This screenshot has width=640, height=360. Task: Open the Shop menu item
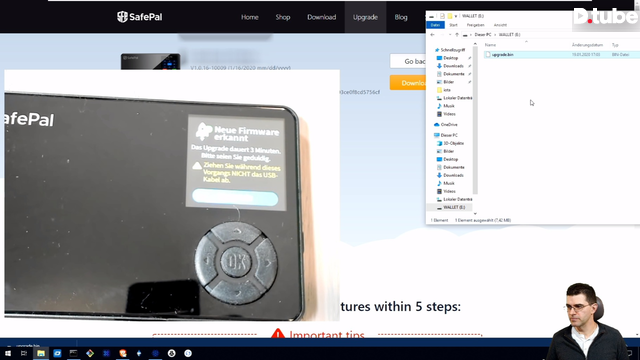coord(282,17)
